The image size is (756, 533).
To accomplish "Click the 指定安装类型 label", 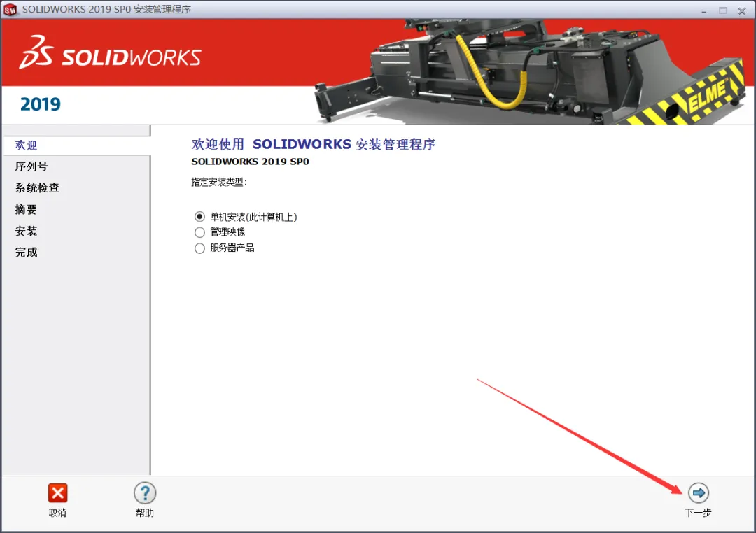I will (219, 182).
